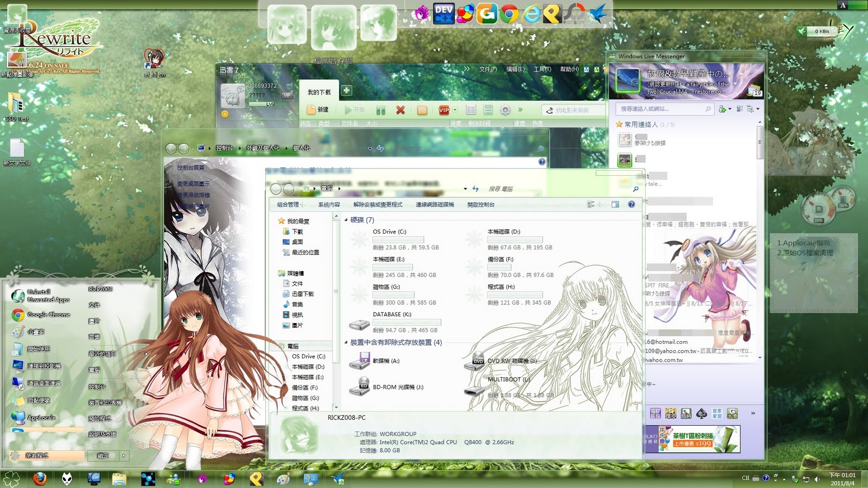Open Thunder settings gear icon
The image size is (868, 488).
point(505,110)
